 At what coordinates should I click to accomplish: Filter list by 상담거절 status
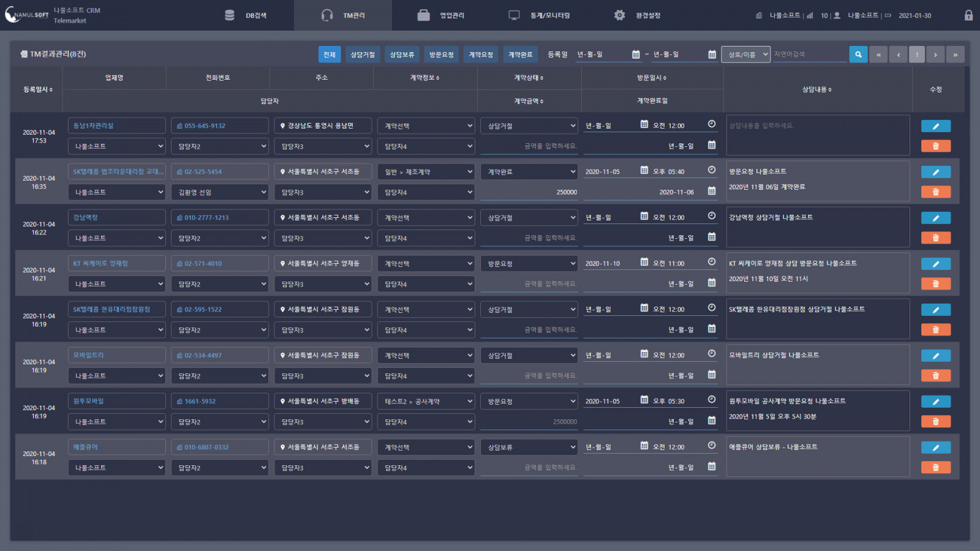coord(363,54)
